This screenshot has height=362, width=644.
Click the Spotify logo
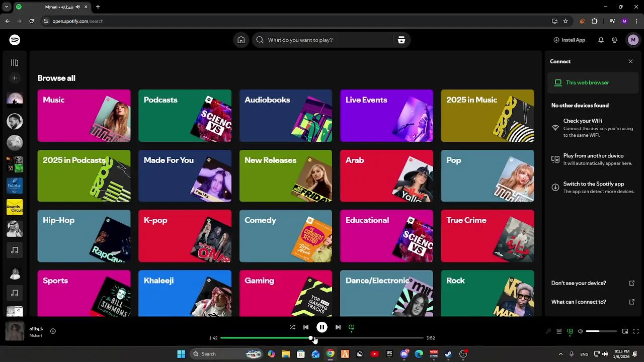point(15,40)
